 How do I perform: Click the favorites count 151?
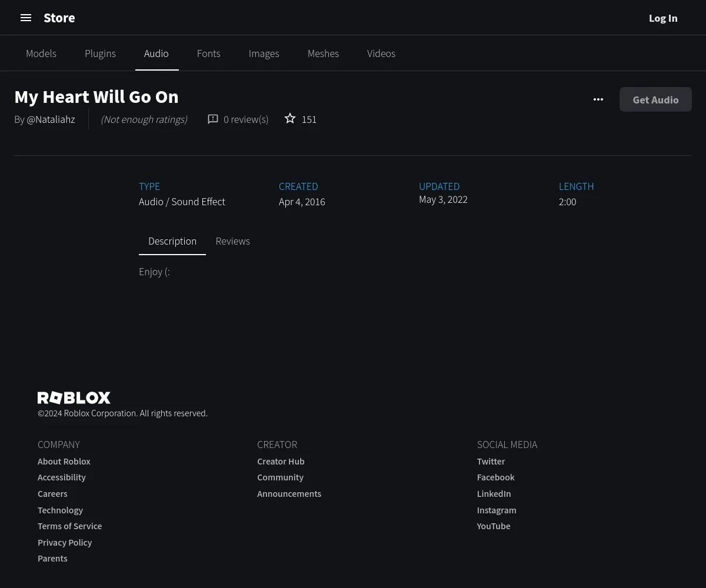pyautogui.click(x=309, y=119)
